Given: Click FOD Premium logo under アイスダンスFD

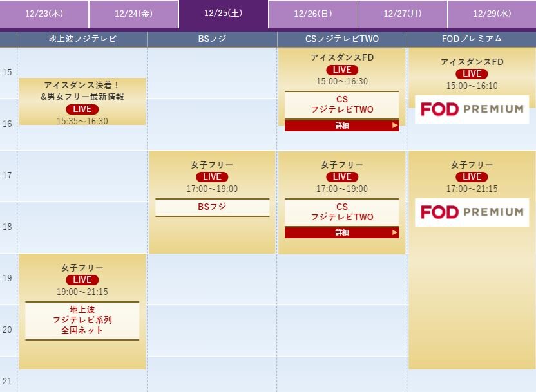Looking at the screenshot, I should tap(472, 109).
